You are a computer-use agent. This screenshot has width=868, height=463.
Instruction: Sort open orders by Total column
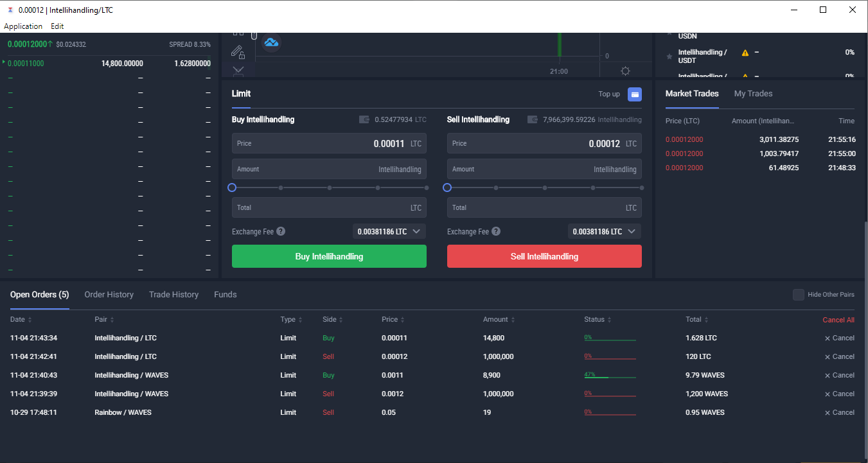pyautogui.click(x=697, y=320)
